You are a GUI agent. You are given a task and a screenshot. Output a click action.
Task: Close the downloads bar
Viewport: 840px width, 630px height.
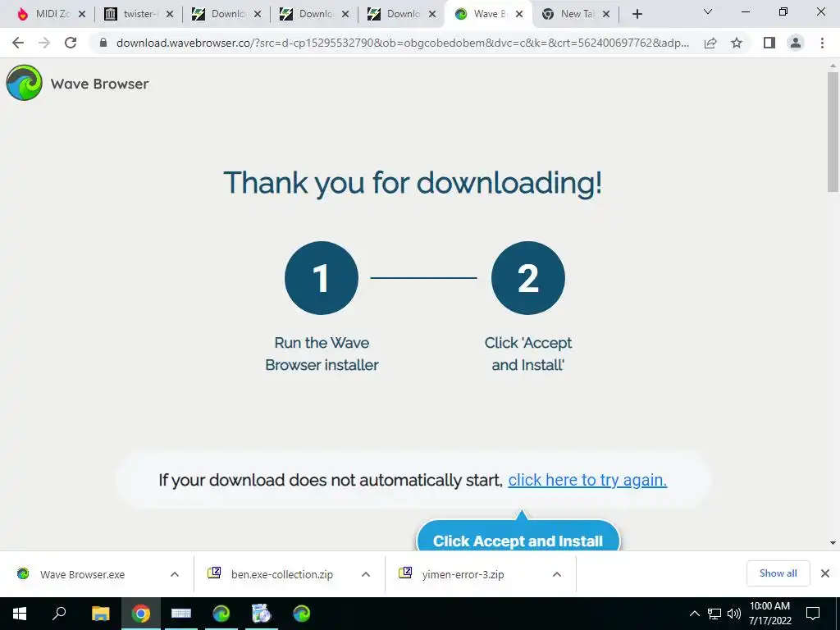tap(825, 573)
